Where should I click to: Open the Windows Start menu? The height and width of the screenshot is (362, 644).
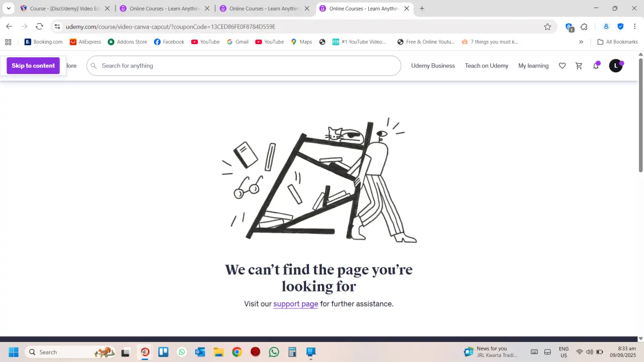[14, 352]
